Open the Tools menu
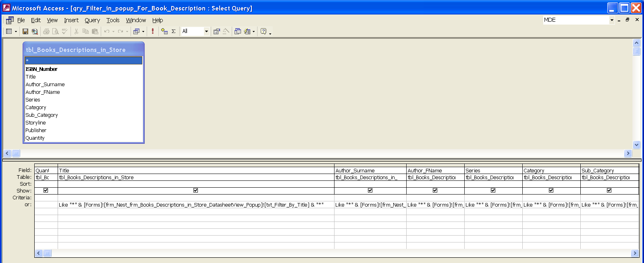 click(x=113, y=20)
